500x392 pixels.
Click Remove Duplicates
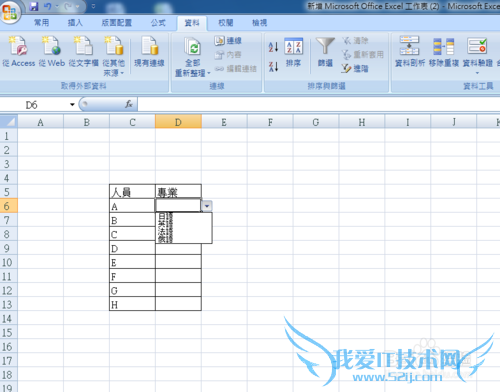point(444,52)
